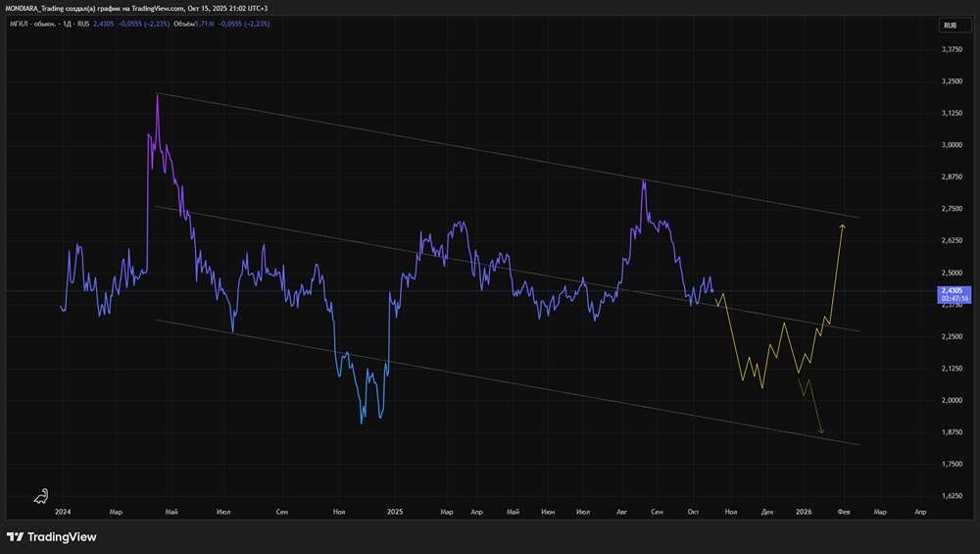Click the 2,5000 price axis label
Image resolution: width=980 pixels, height=554 pixels.
[x=952, y=274]
